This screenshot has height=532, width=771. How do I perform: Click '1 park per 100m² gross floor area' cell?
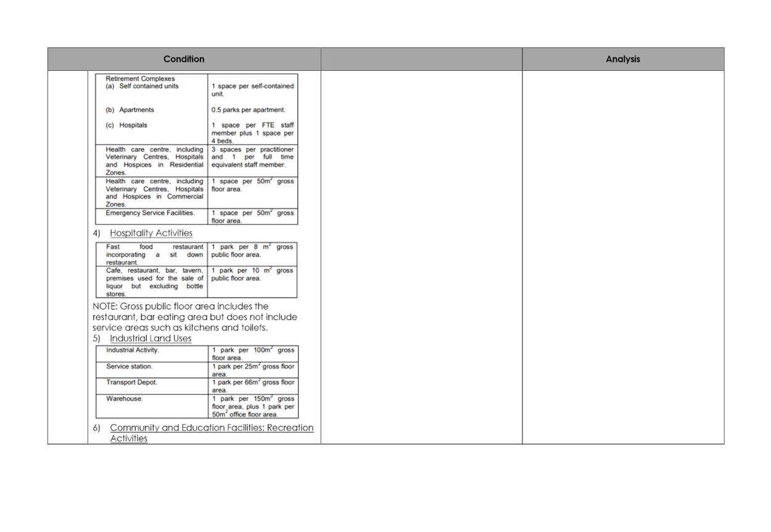pyautogui.click(x=252, y=354)
